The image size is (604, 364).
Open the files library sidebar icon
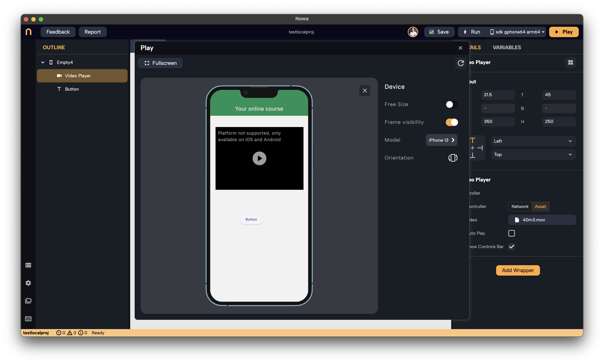tap(28, 301)
